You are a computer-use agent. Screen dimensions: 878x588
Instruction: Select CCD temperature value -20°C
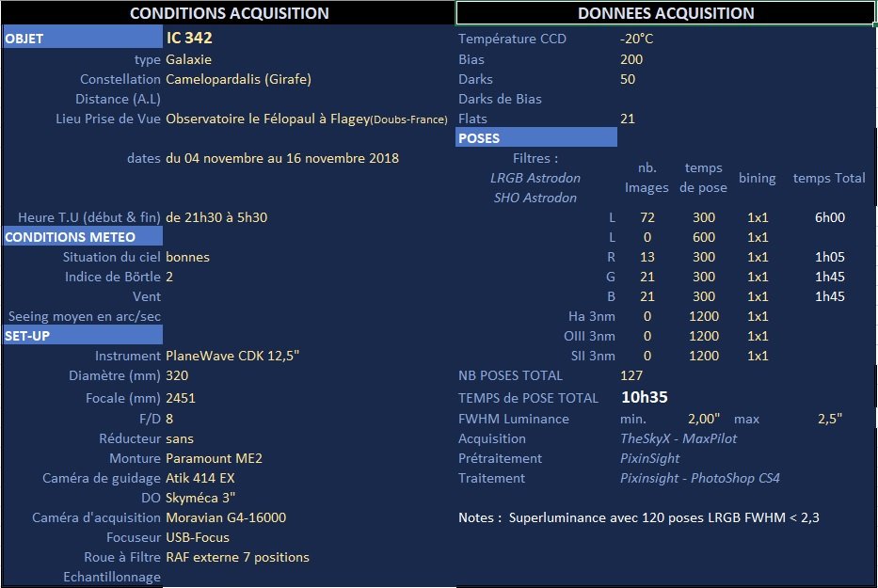pyautogui.click(x=637, y=39)
